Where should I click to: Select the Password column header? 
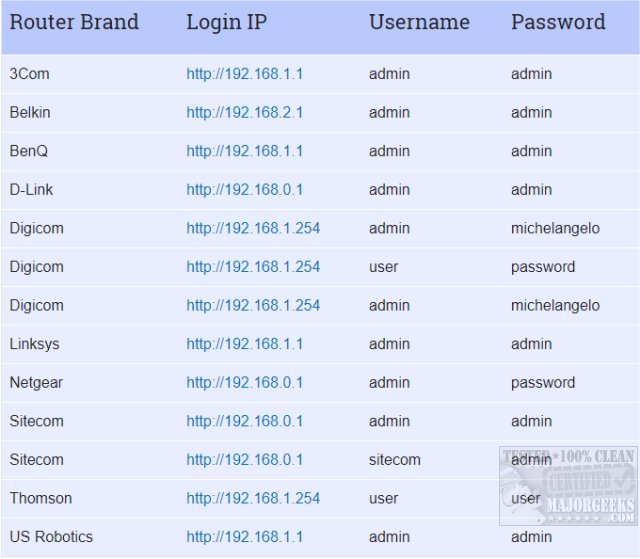click(558, 22)
